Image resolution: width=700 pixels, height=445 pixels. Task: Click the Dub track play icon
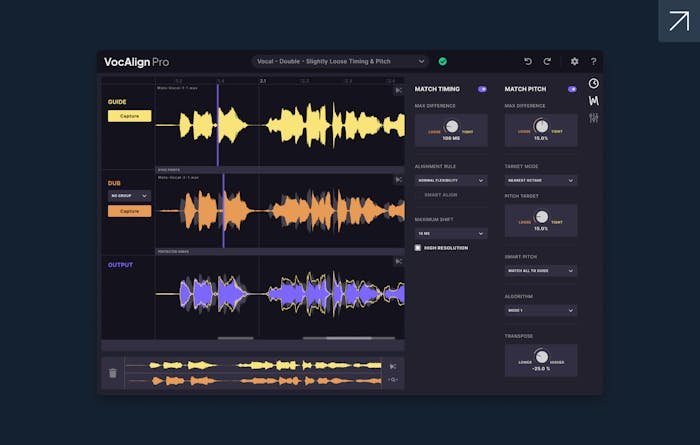point(399,179)
